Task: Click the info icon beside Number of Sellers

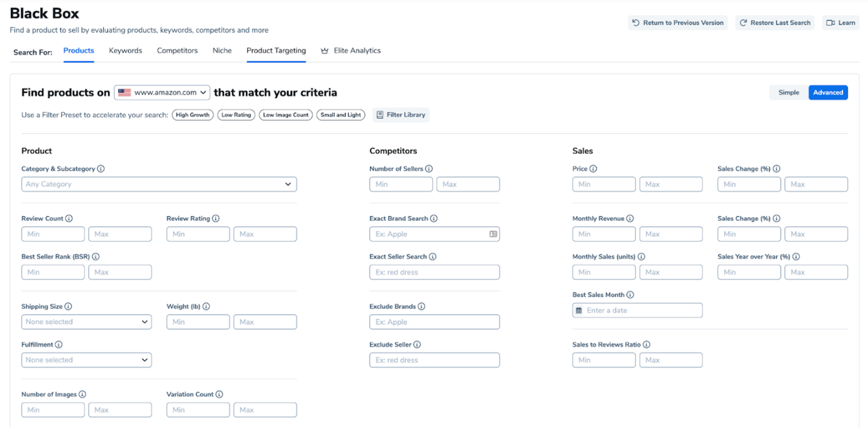Action: click(x=429, y=169)
